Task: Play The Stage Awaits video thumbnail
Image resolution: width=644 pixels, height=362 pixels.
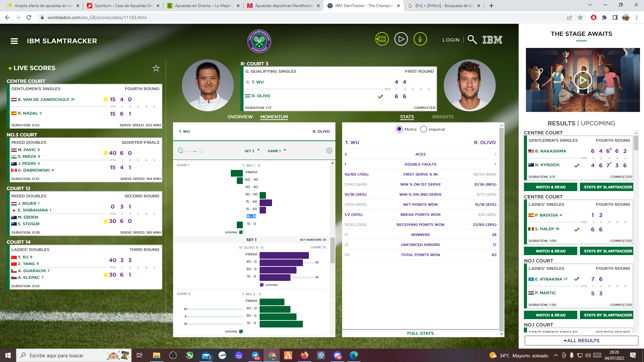Action: coord(583,80)
